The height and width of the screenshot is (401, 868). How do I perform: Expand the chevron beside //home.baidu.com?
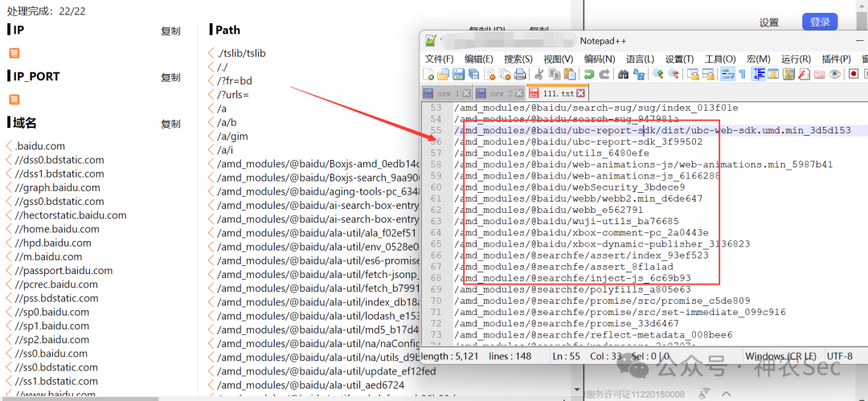pyautogui.click(x=9, y=229)
